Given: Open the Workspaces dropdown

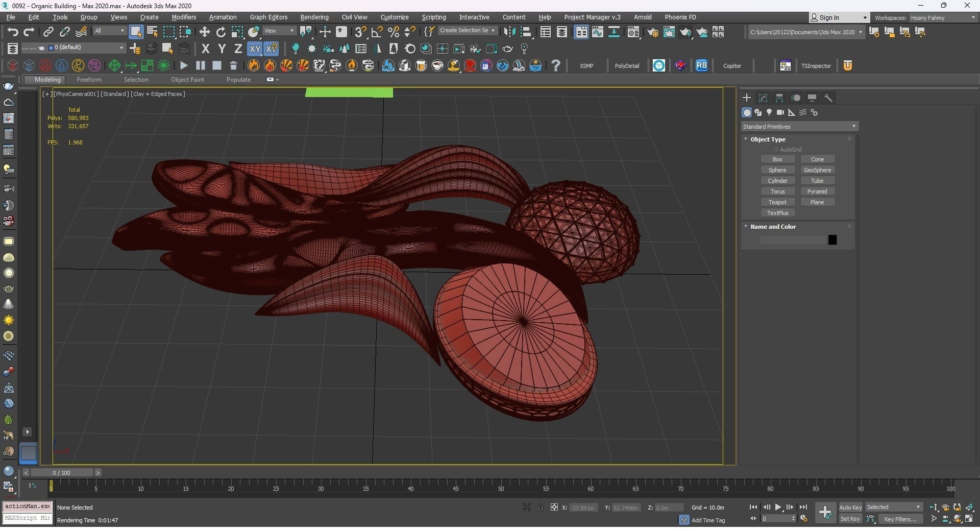Looking at the screenshot, I should [942, 18].
